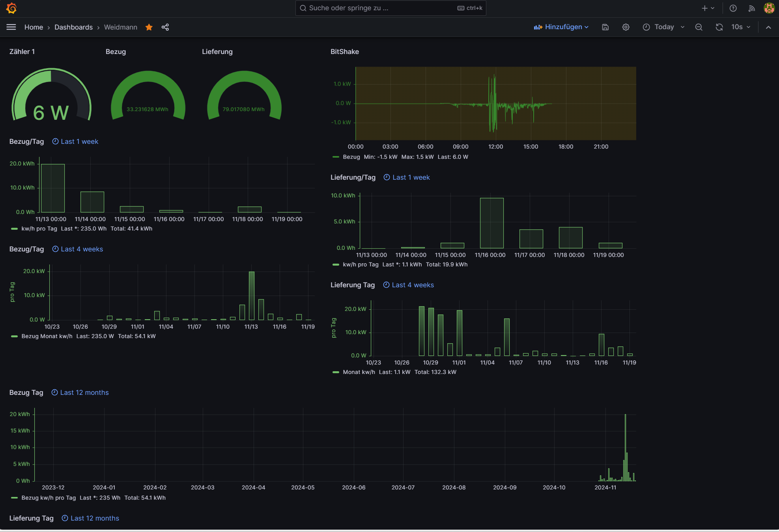The image size is (779, 532).
Task: Open dashboard settings gear
Action: pos(626,27)
